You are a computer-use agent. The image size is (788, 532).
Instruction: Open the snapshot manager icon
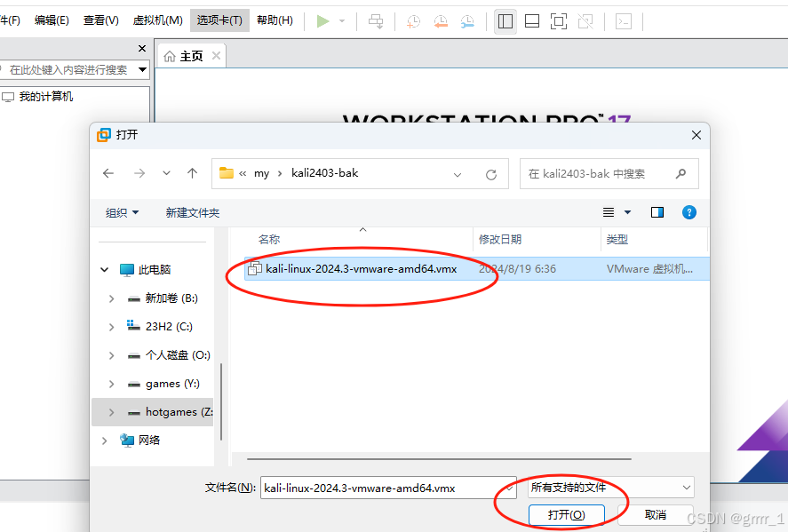[x=467, y=21]
